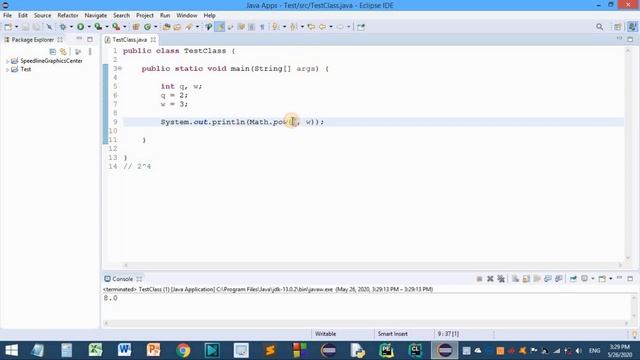Toggle Show Whitespace Characters pilcrow icon
Screen dimensions: 640x360
pos(262,27)
